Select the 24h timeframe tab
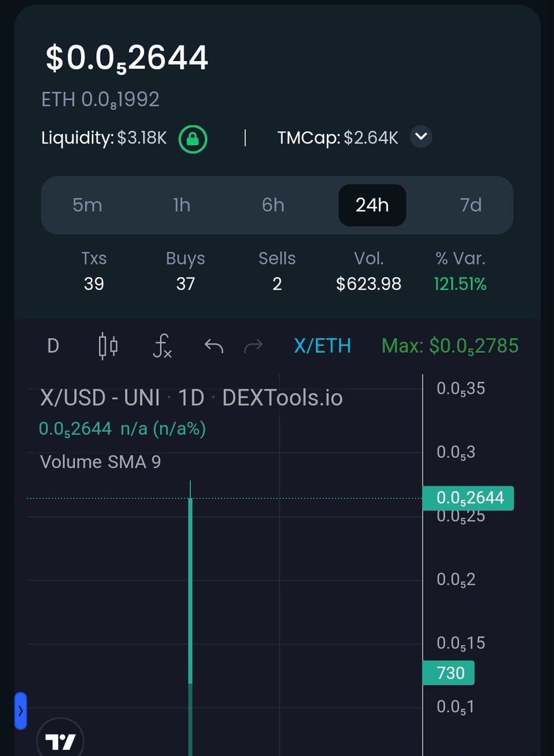 (x=372, y=205)
